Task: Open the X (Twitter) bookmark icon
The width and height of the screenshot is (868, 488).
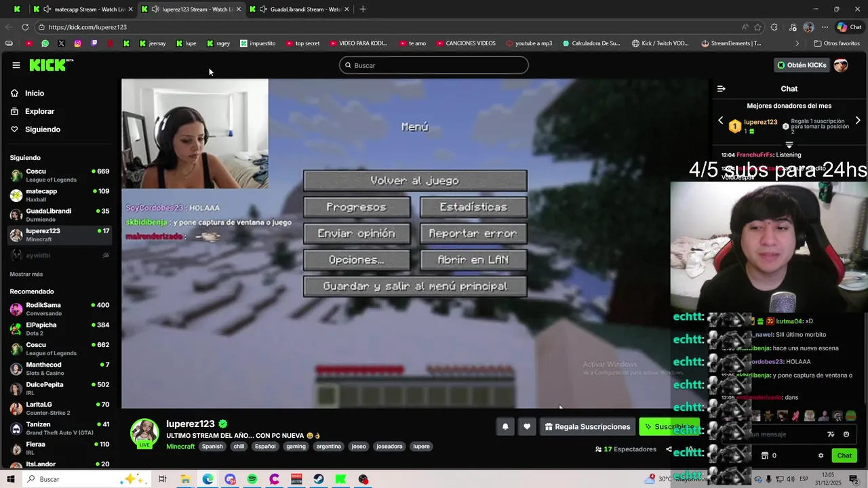Action: pyautogui.click(x=61, y=43)
